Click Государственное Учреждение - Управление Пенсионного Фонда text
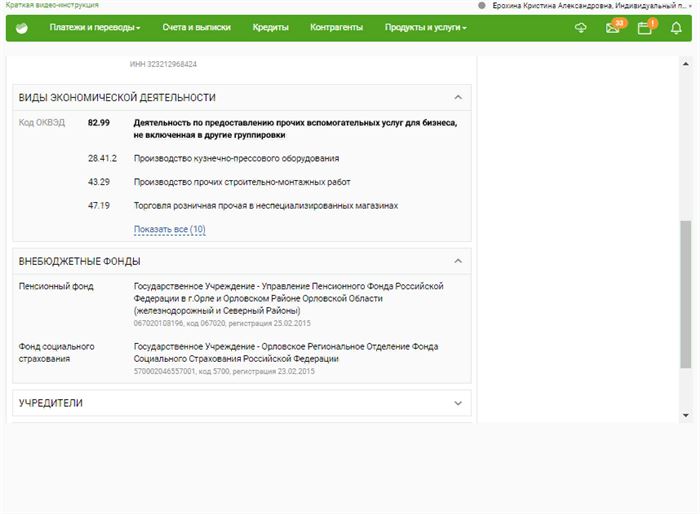The image size is (700, 514). 288,298
